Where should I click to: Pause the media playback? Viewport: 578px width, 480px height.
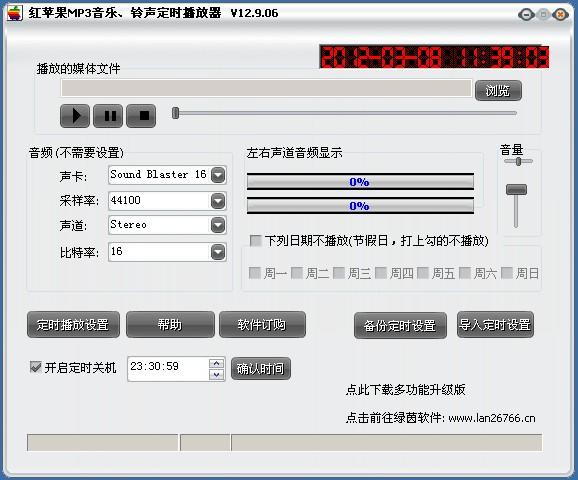[108, 116]
